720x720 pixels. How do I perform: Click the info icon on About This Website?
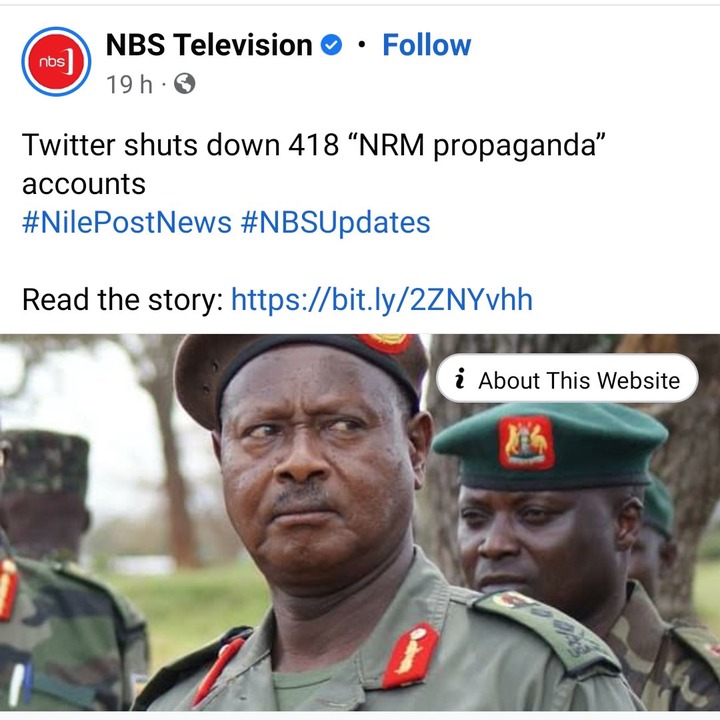click(460, 379)
